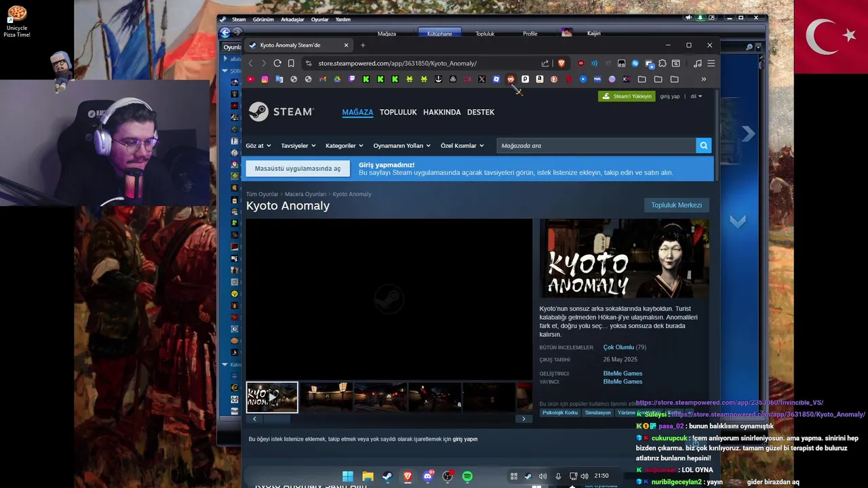Screen dimensions: 868x488
Task: Open Çok Olumlu reviews link
Action: coord(618,348)
